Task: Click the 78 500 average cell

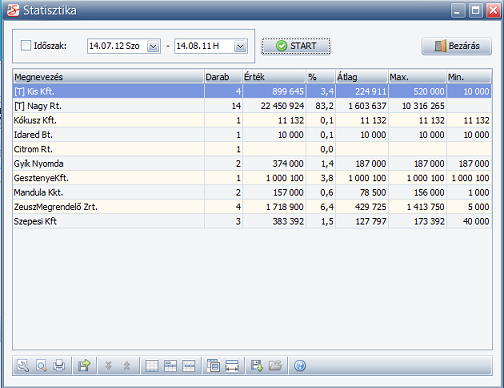Action: click(362, 192)
